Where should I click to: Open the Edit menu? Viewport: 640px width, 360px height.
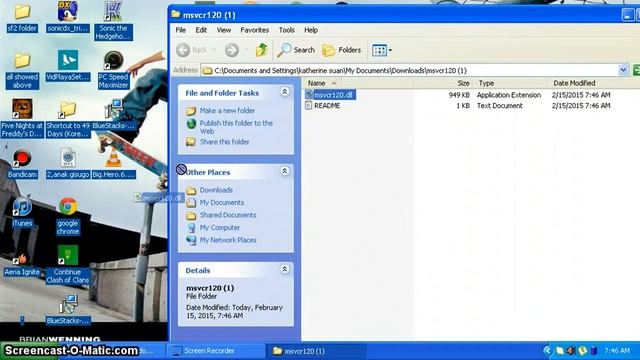201,30
